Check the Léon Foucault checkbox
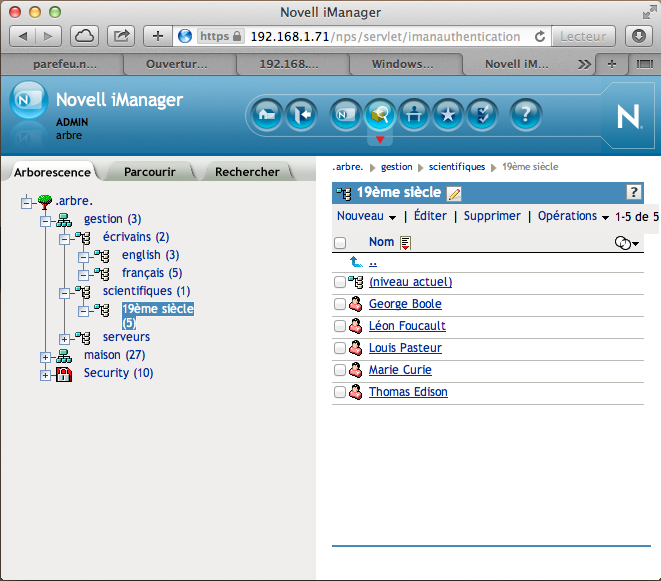661x581 pixels. click(x=340, y=326)
